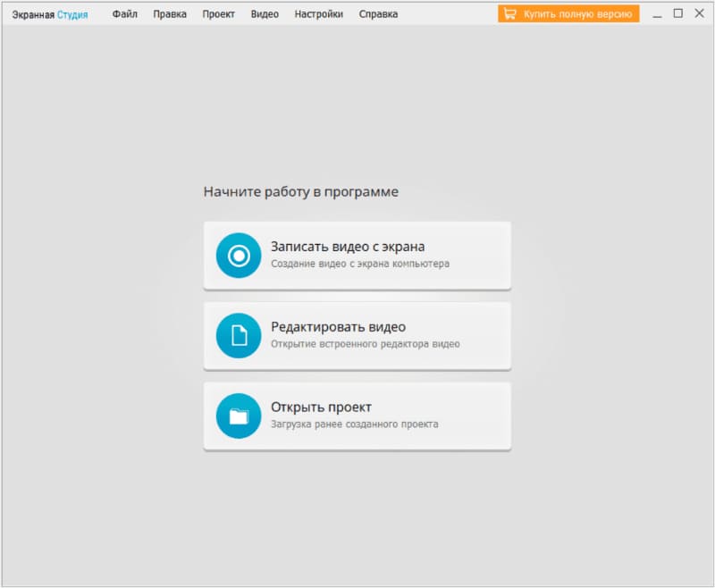The image size is (715, 588).
Task: Click Купить полную версию button text
Action: coord(577,14)
